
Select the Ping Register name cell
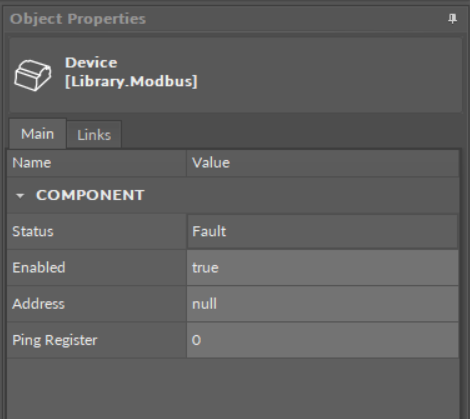(x=96, y=340)
